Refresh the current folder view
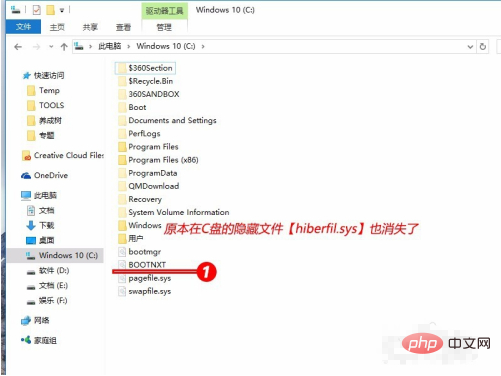This screenshot has width=501, height=376. pos(483,47)
